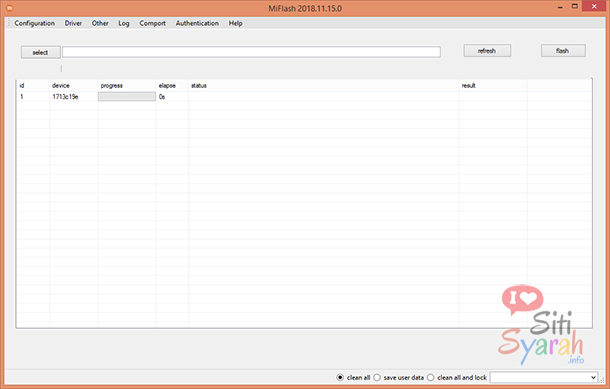
Task: Click the elapse column header
Action: (172, 86)
